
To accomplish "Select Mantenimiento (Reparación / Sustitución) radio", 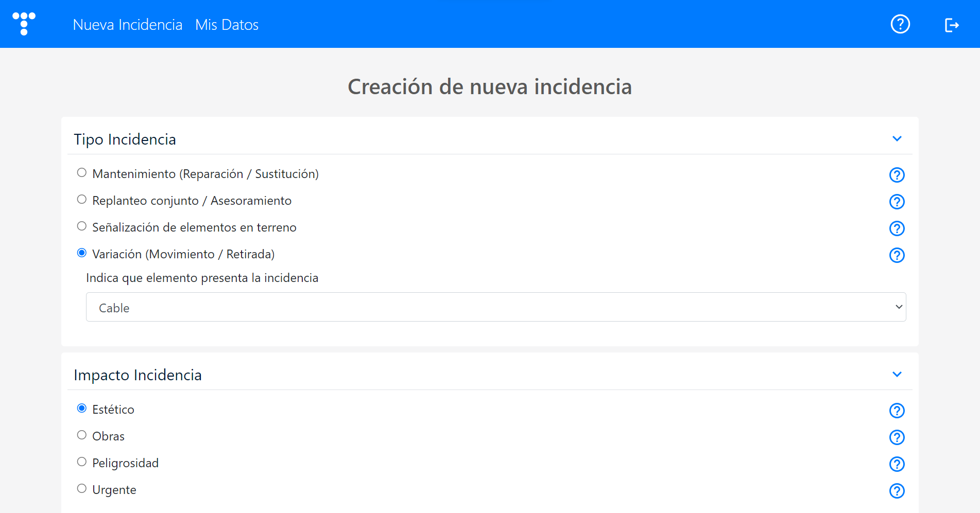I will point(82,173).
